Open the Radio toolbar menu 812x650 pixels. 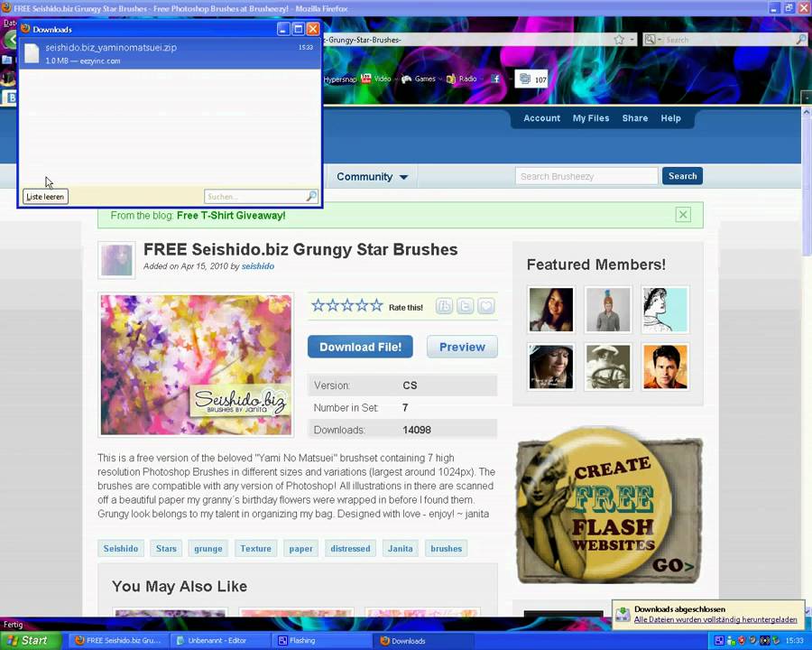461,79
